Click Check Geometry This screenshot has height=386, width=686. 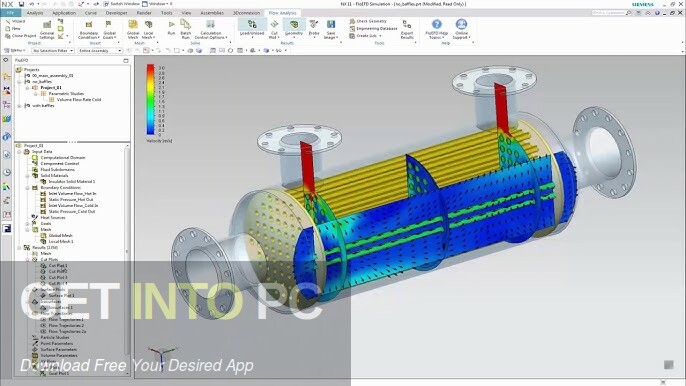368,21
